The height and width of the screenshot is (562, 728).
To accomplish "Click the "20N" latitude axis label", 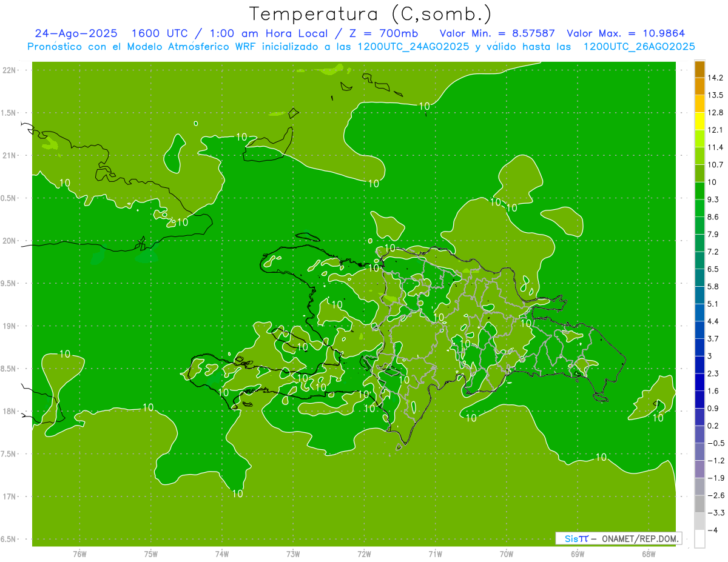I will coord(10,241).
